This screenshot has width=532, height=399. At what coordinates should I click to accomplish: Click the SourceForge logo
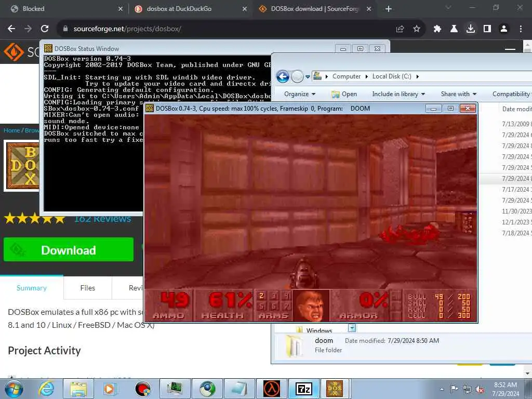click(x=20, y=52)
